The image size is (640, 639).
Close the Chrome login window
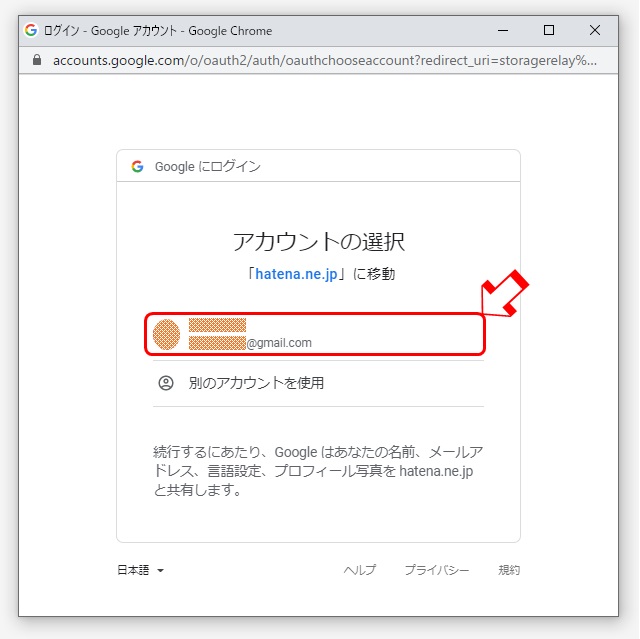pos(595,30)
